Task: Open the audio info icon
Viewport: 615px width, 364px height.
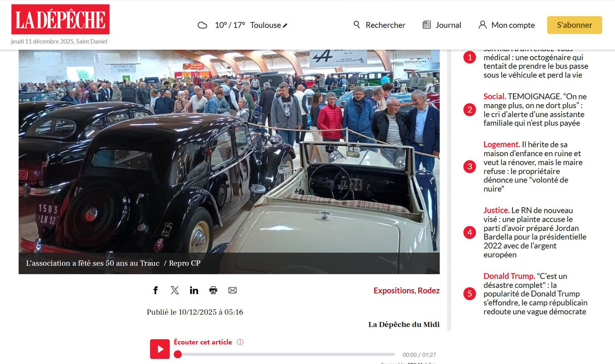Action: tap(240, 342)
